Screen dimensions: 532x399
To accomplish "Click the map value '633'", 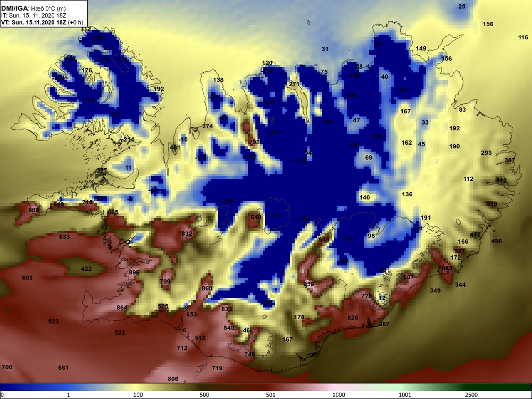I will click(64, 237).
